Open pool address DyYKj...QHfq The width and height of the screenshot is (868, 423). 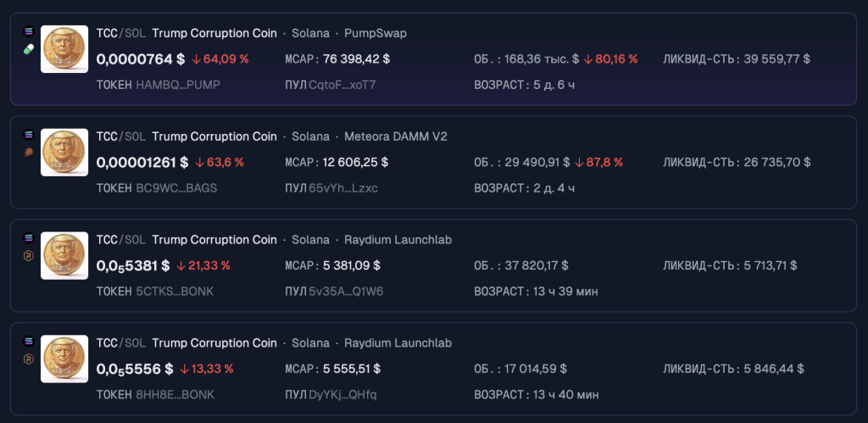pos(343,395)
